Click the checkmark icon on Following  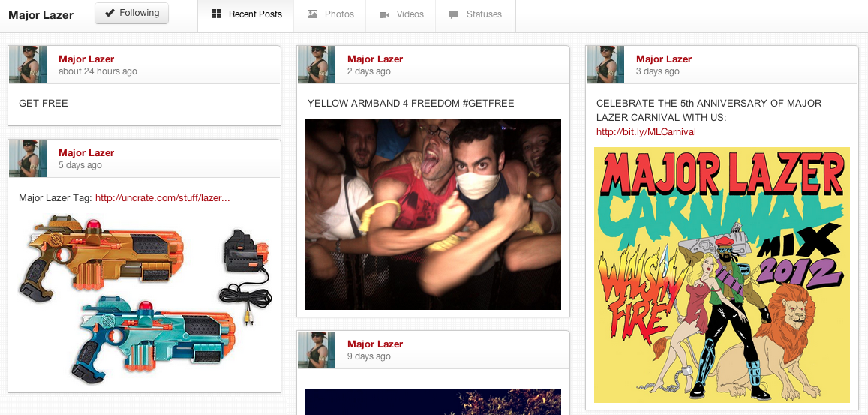110,13
